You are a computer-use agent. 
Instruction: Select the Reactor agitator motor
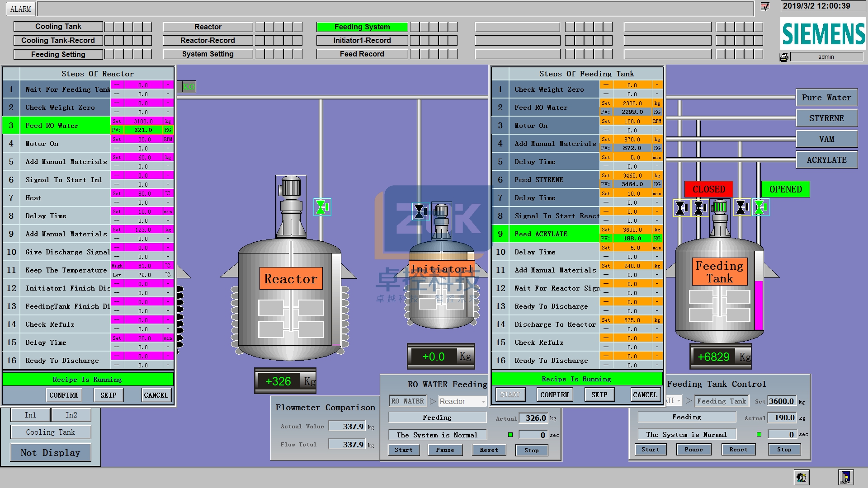(x=291, y=206)
